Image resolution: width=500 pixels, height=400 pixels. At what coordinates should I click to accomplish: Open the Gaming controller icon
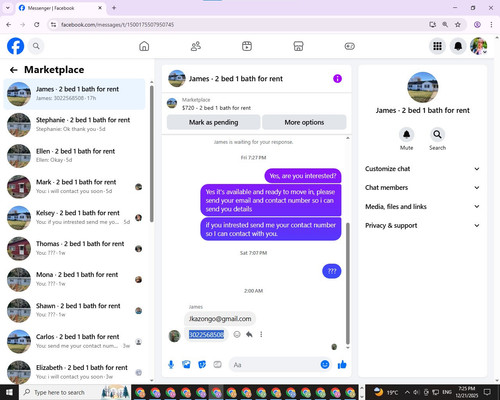[350, 46]
